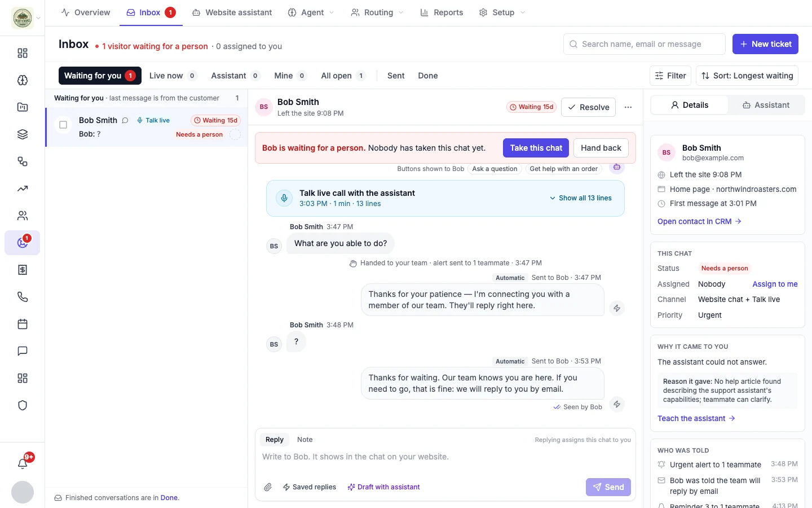812x508 pixels.
Task: Open the contacts people sidebar icon
Action: (x=23, y=216)
